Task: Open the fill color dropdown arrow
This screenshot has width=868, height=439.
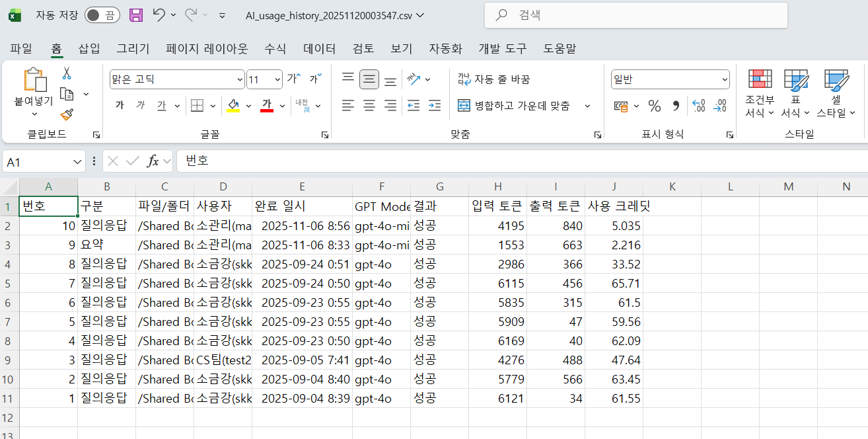Action: (248, 106)
